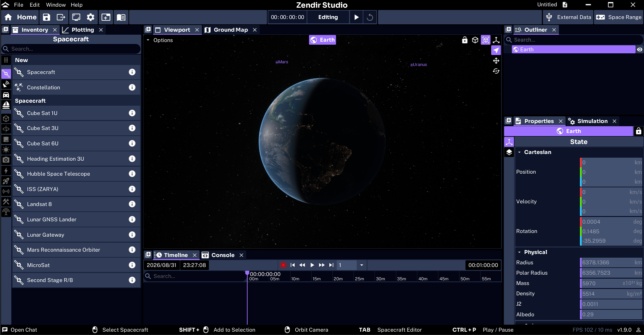Close the Plotting tab
Screen dimensions: 644x335
101,30
